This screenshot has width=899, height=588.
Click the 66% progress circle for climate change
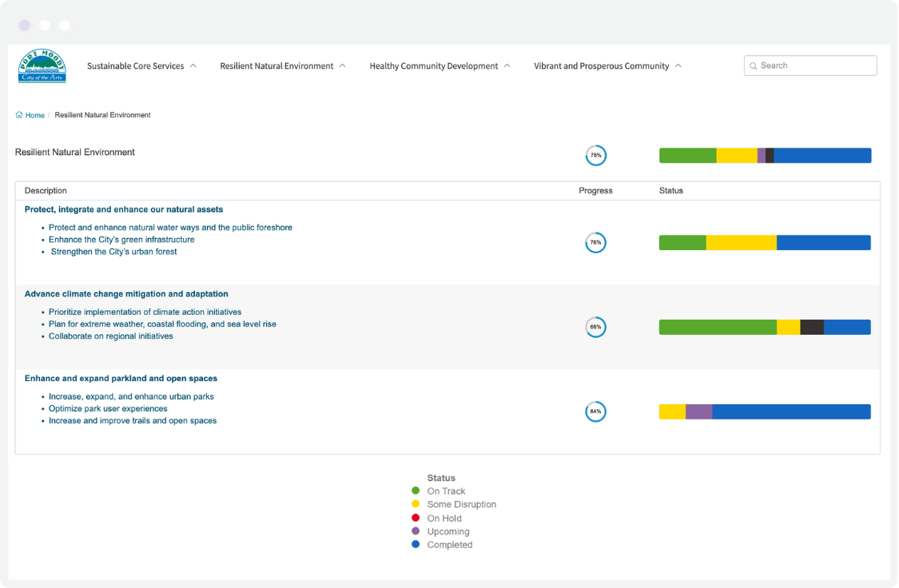coord(595,327)
